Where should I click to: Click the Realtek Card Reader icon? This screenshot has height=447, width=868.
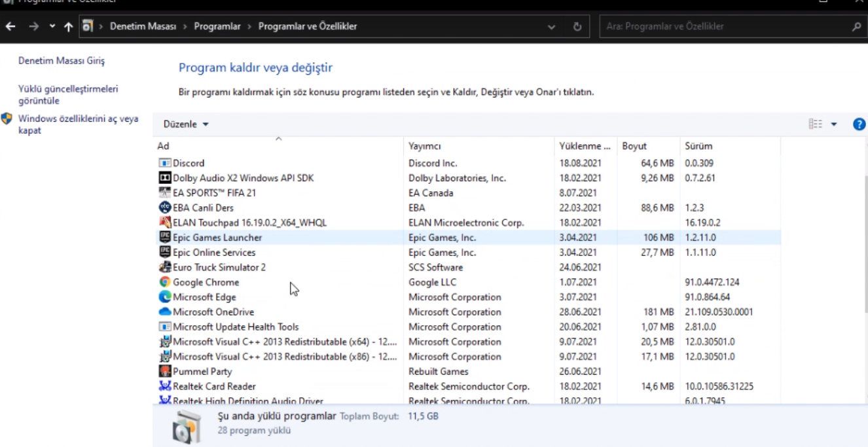(165, 387)
